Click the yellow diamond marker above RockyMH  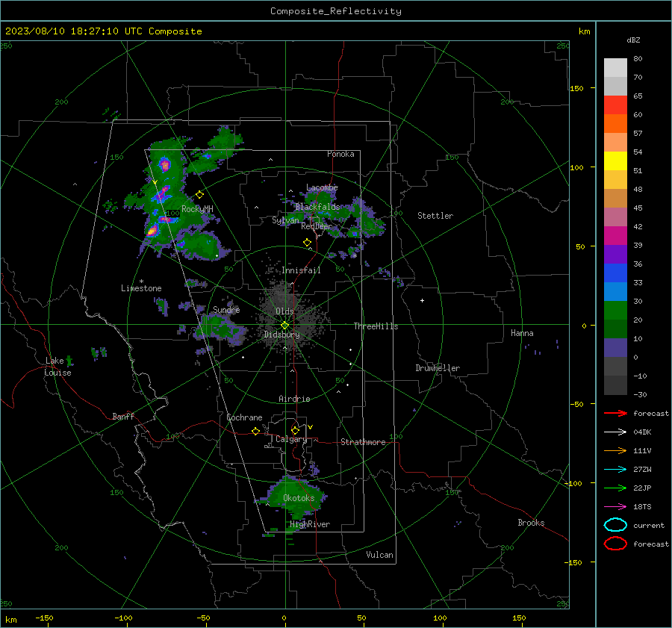pyautogui.click(x=199, y=195)
